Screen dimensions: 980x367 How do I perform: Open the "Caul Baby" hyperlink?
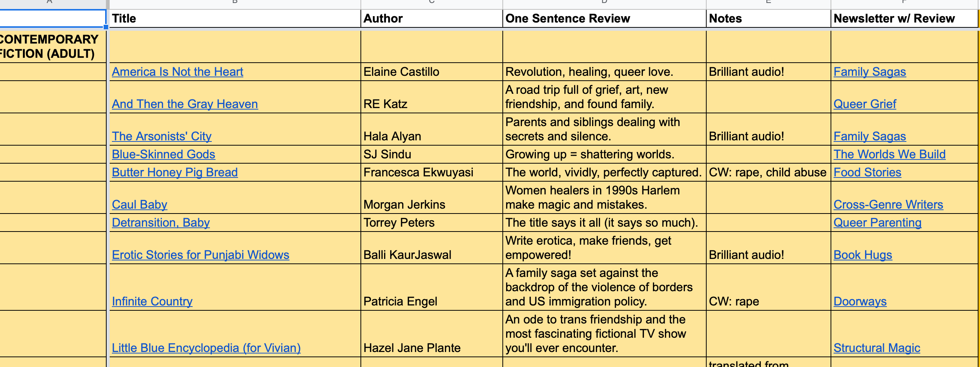pyautogui.click(x=139, y=204)
